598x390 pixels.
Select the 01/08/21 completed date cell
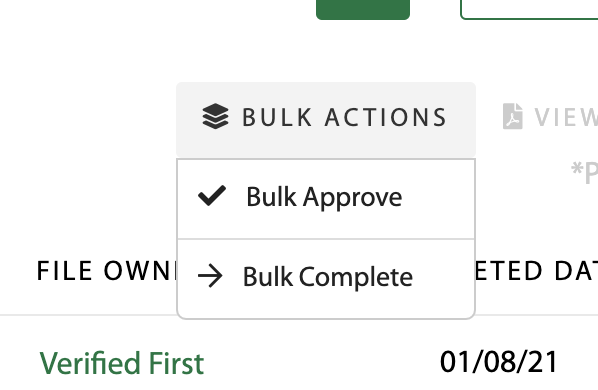(x=499, y=362)
